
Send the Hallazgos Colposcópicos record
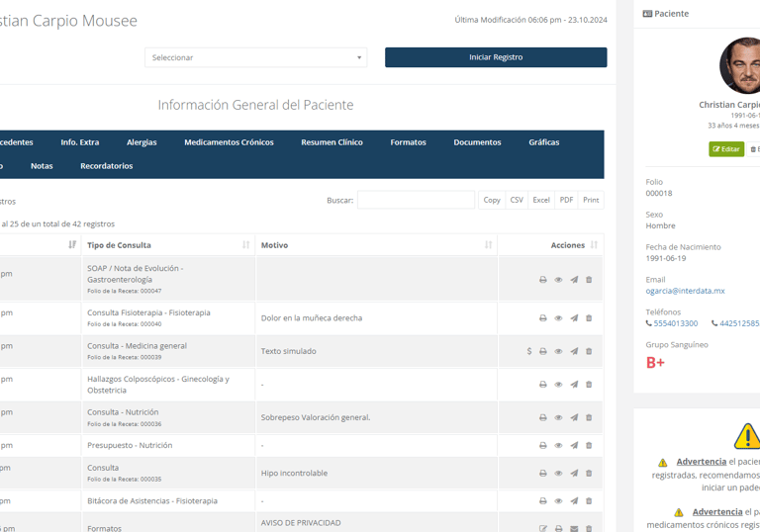(574, 385)
